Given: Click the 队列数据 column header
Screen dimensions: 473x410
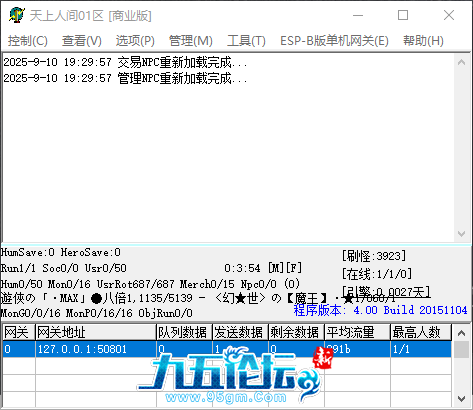Looking at the screenshot, I should pos(184,332).
